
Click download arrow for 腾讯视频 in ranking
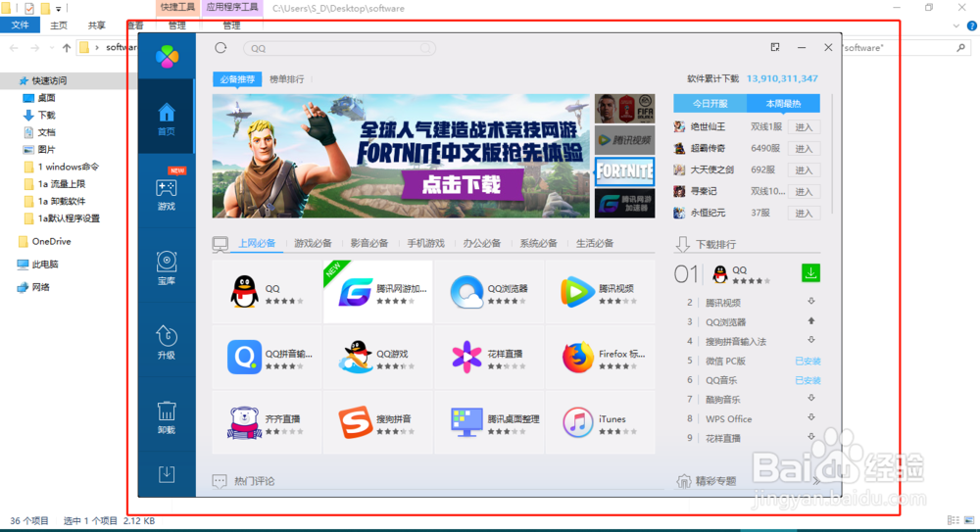[x=811, y=302]
